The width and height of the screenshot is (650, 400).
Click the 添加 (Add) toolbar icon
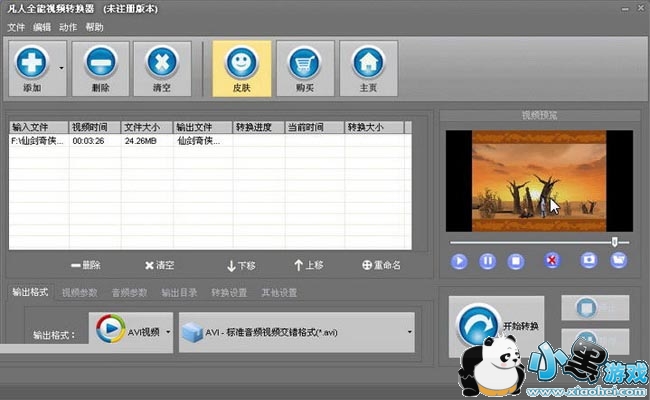point(32,65)
